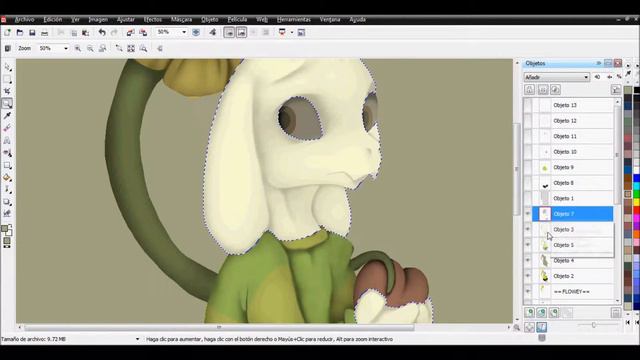Open the Efectos menu

click(x=153, y=20)
